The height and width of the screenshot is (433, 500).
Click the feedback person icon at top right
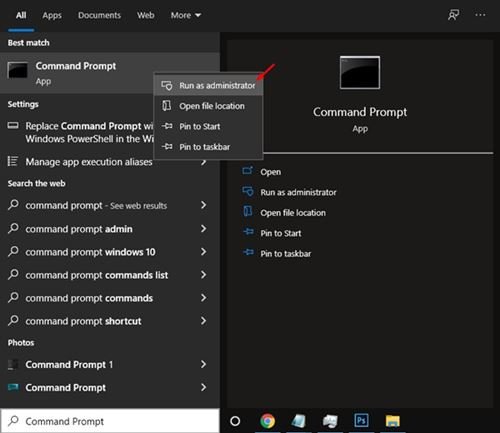tap(453, 15)
